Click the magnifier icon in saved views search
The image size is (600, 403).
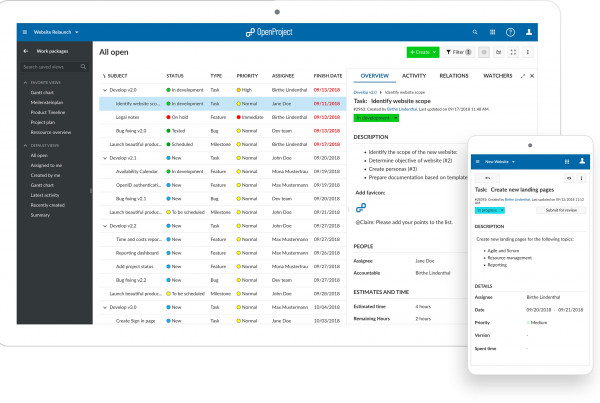pos(83,67)
